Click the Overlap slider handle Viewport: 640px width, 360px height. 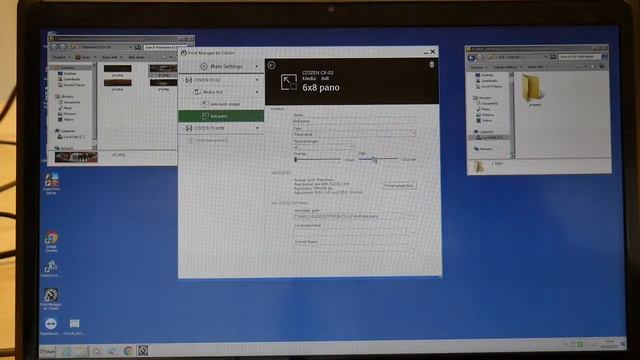(x=296, y=160)
